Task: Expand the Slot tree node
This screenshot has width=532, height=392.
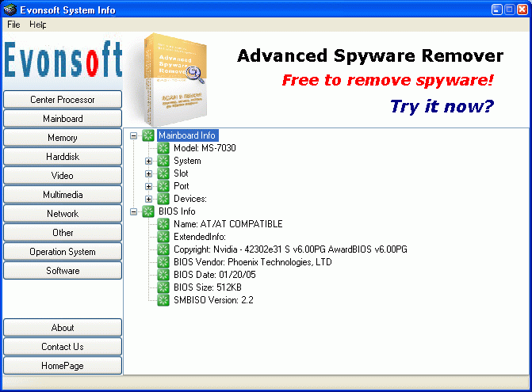Action: click(x=148, y=173)
